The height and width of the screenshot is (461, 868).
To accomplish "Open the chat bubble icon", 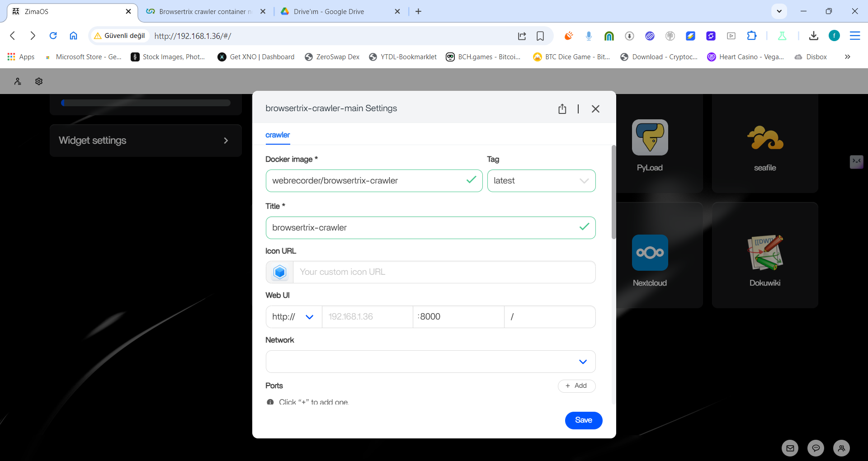I will pos(816,448).
